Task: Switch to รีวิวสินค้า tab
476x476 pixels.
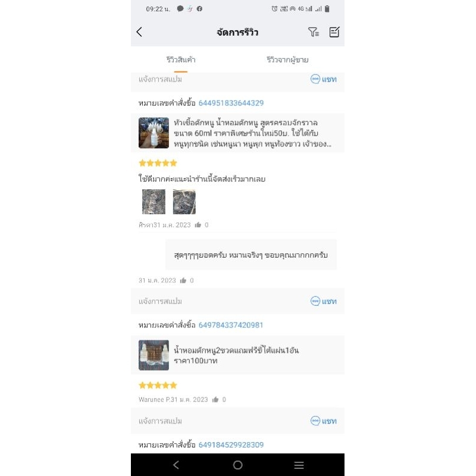Action: (x=181, y=60)
